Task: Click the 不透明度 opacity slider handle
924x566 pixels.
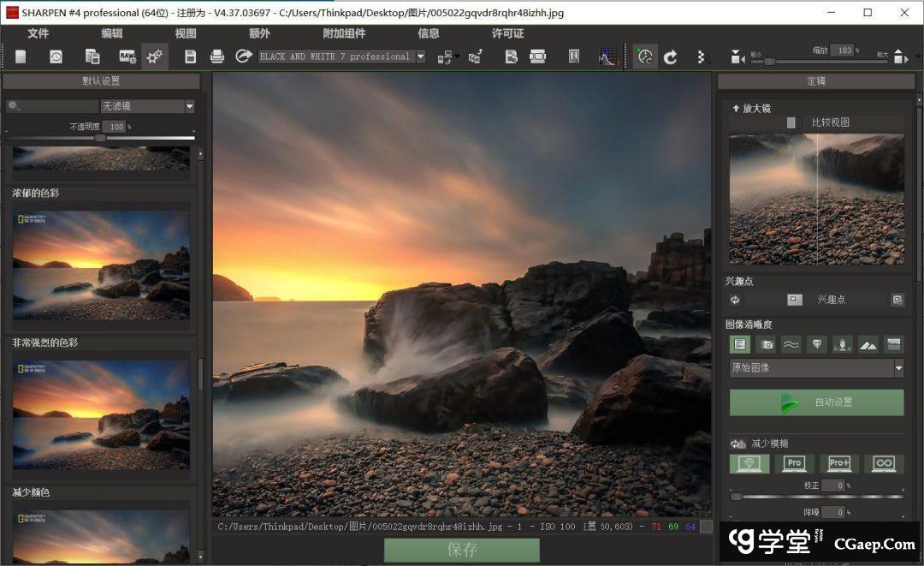Action: 100,138
